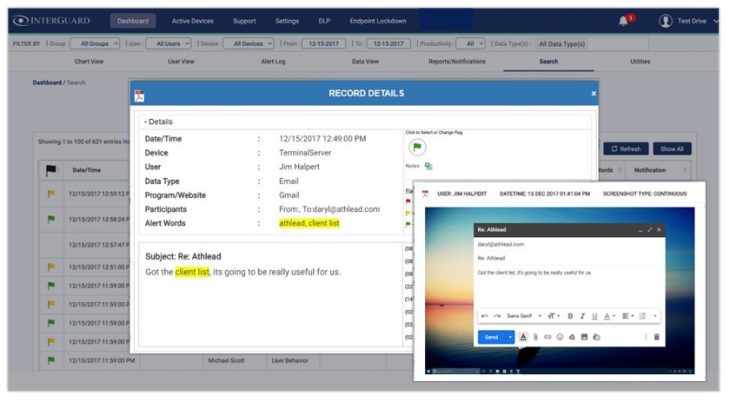Click the green flag circle to change flag
The height and width of the screenshot is (402, 730).
(x=417, y=147)
